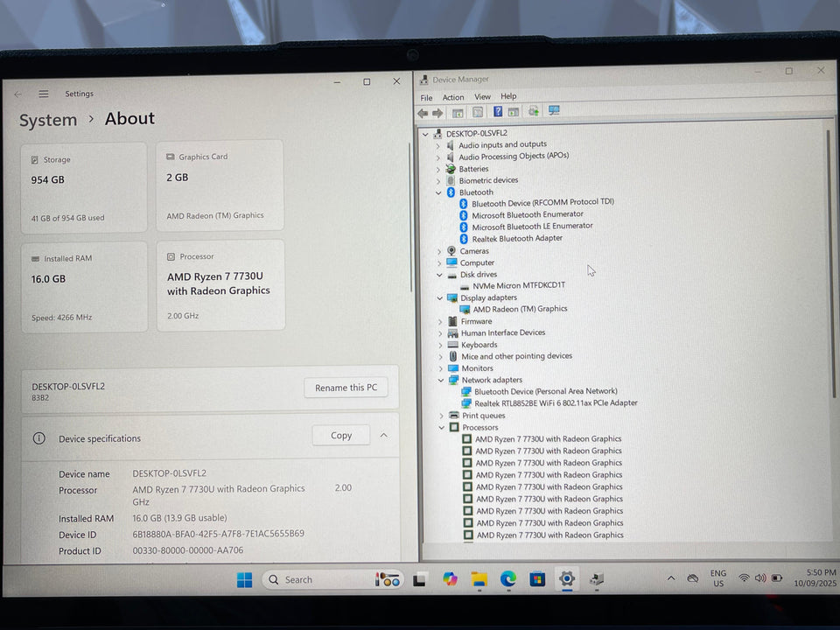840x630 pixels.
Task: Click the Rename this PC button
Action: click(x=346, y=388)
